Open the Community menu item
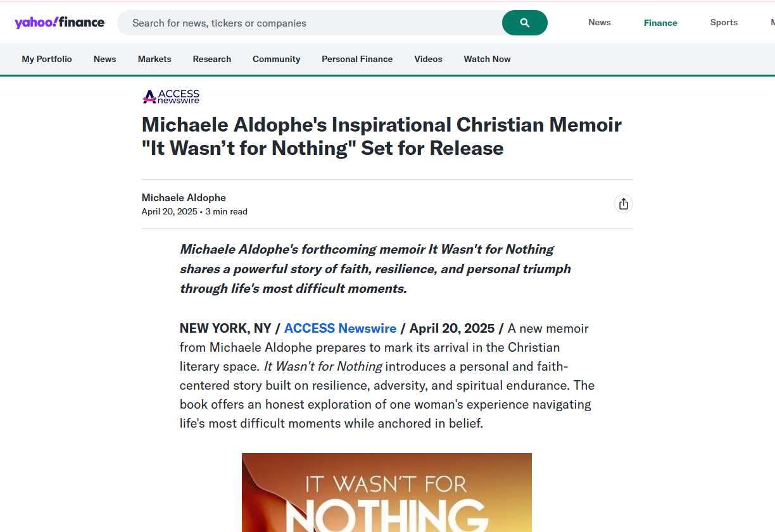The width and height of the screenshot is (775, 532). tap(276, 59)
